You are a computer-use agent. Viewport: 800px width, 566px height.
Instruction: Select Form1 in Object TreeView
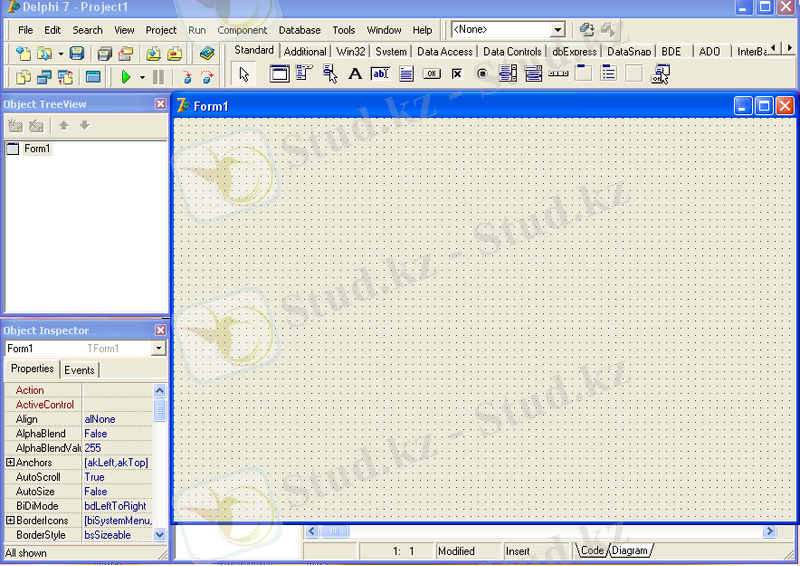click(37, 149)
